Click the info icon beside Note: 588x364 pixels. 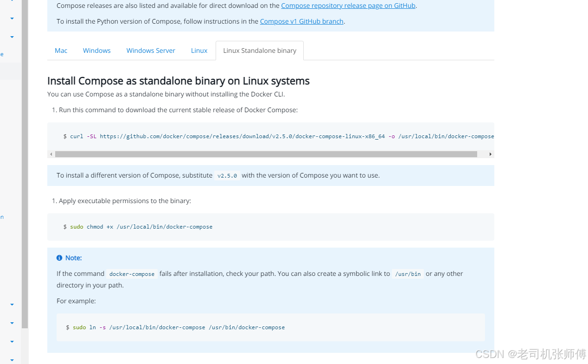coord(59,258)
